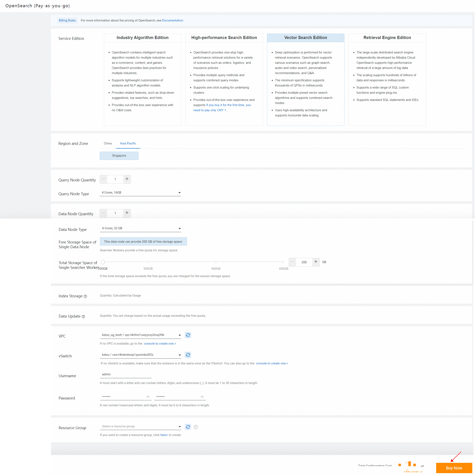Expand Resource Group selector
This screenshot has height=475, width=476.
pyautogui.click(x=140, y=426)
